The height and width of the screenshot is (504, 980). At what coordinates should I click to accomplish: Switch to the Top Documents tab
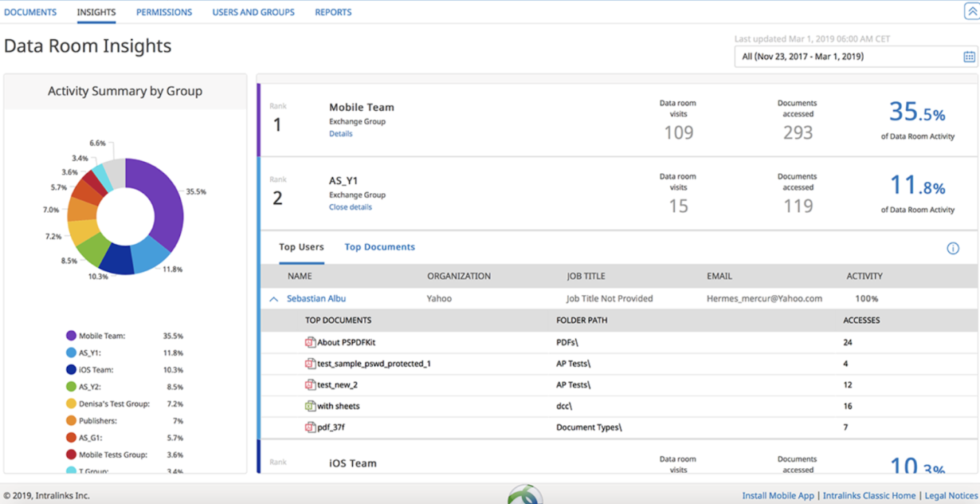379,247
